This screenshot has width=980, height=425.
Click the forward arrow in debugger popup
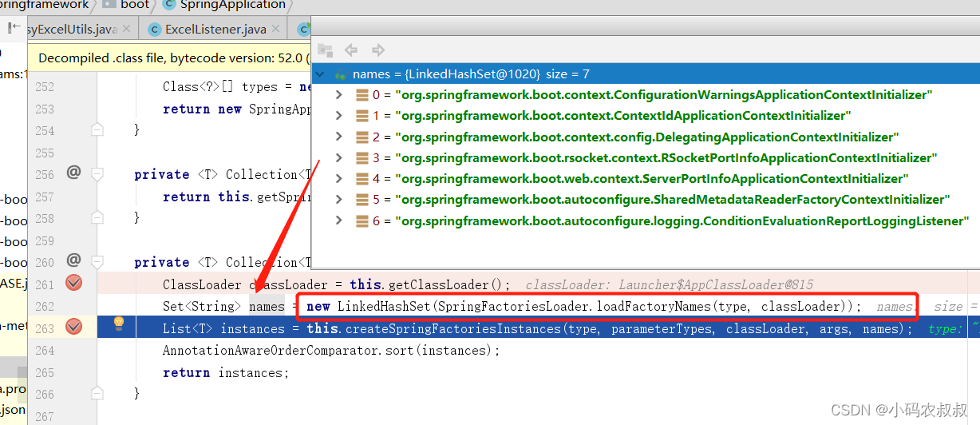(x=378, y=50)
